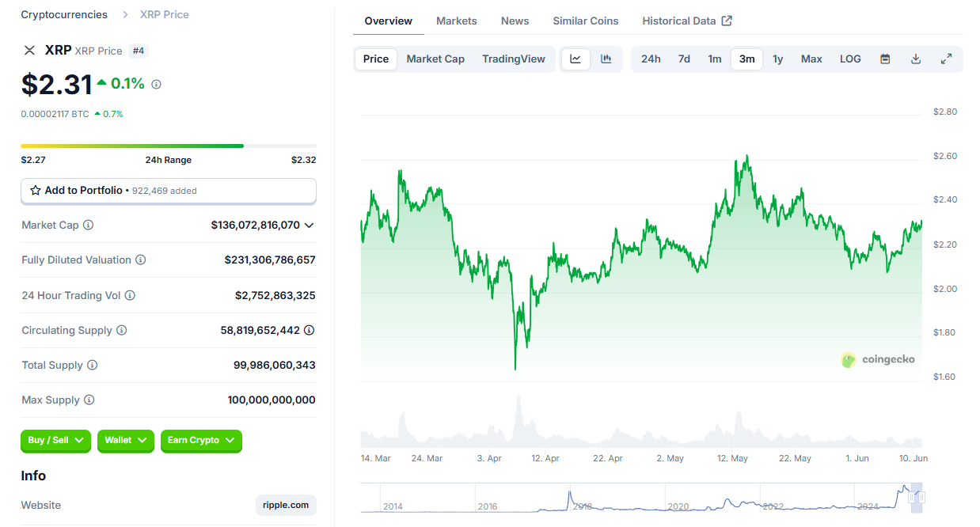Switch to line chart view icon

[575, 59]
